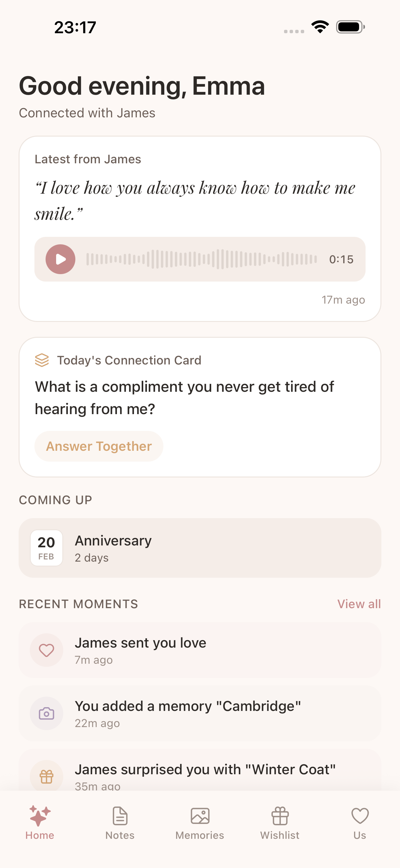
Task: Seek within the voice message waveform
Action: (x=201, y=259)
